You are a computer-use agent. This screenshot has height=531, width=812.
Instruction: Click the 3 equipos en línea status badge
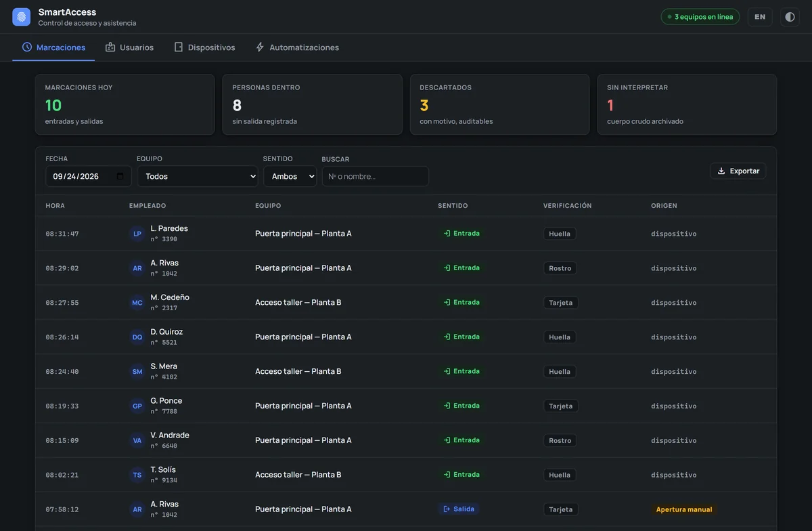coord(700,17)
